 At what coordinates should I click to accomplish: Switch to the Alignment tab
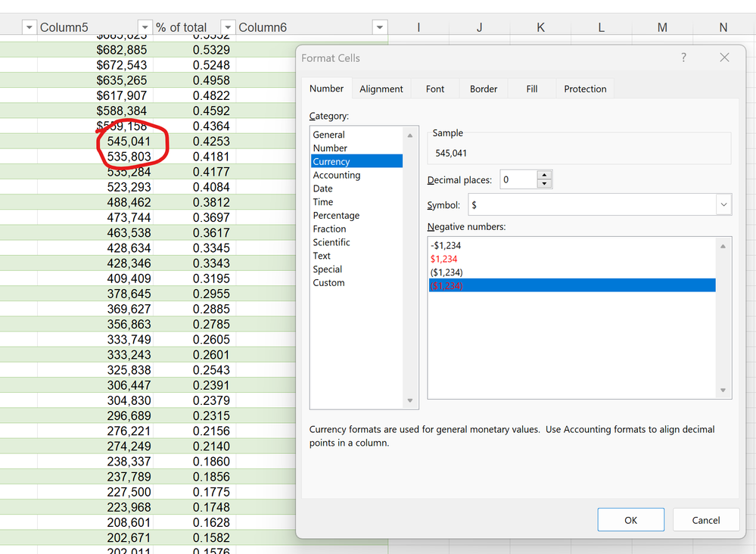(x=381, y=89)
